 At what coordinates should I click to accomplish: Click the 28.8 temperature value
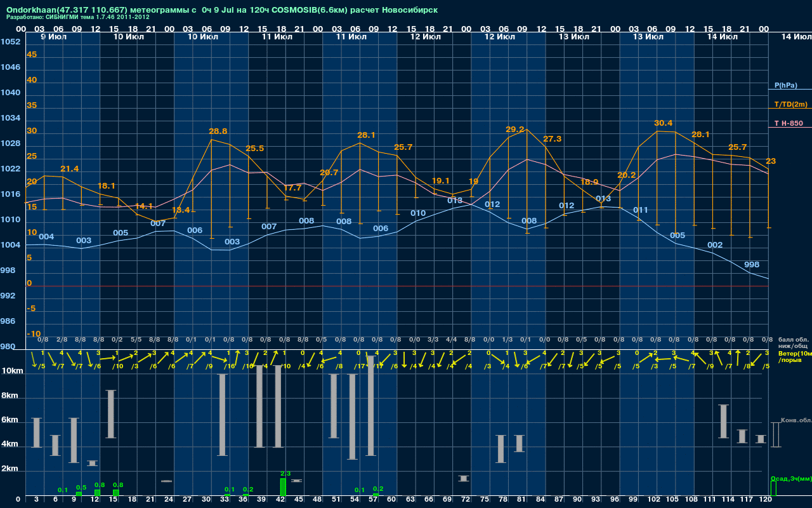(x=218, y=131)
